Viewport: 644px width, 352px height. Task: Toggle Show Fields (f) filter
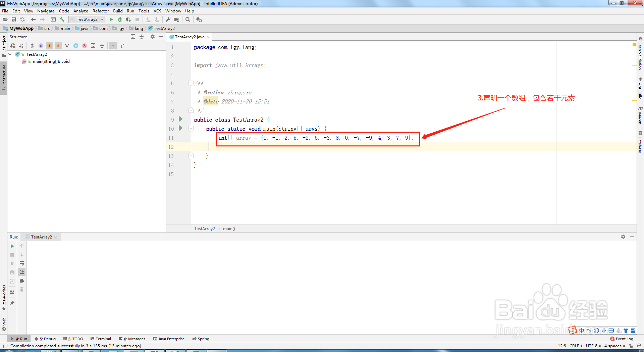point(50,46)
